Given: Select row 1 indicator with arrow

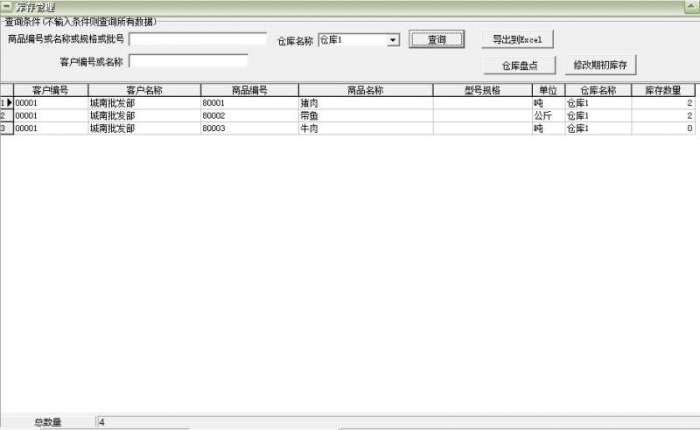Looking at the screenshot, I should (x=7, y=103).
